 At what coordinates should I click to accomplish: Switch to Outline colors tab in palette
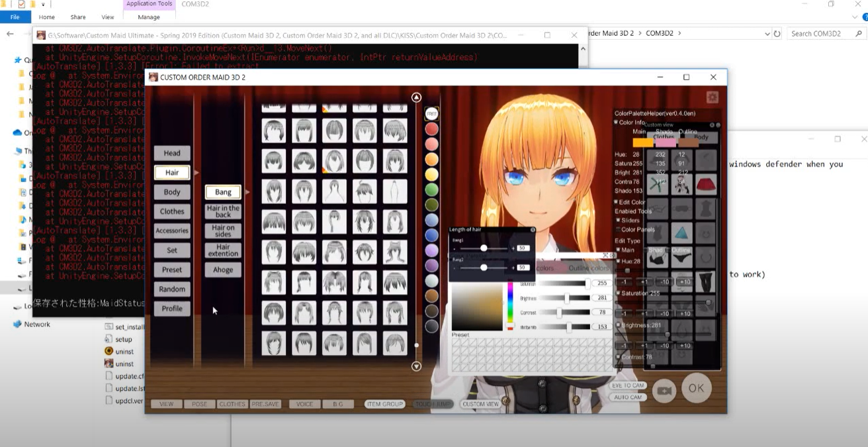pyautogui.click(x=589, y=268)
